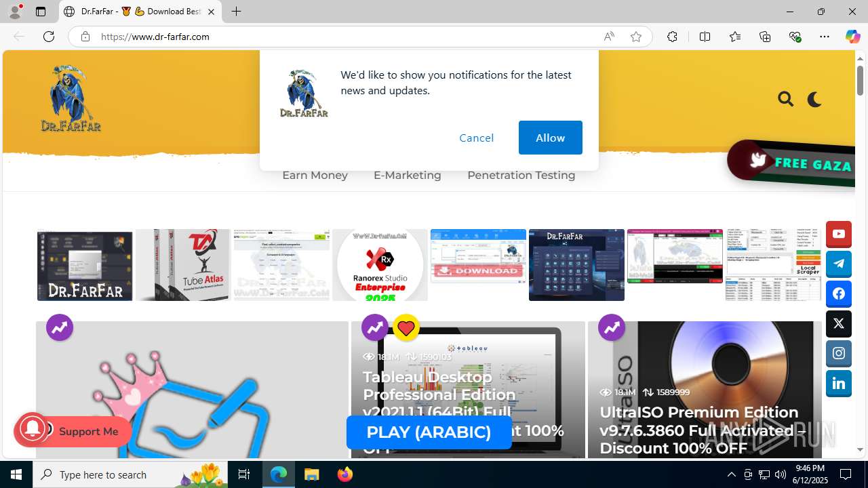
Task: Open the first dark Dr.FarFar thumbnail
Action: click(85, 265)
